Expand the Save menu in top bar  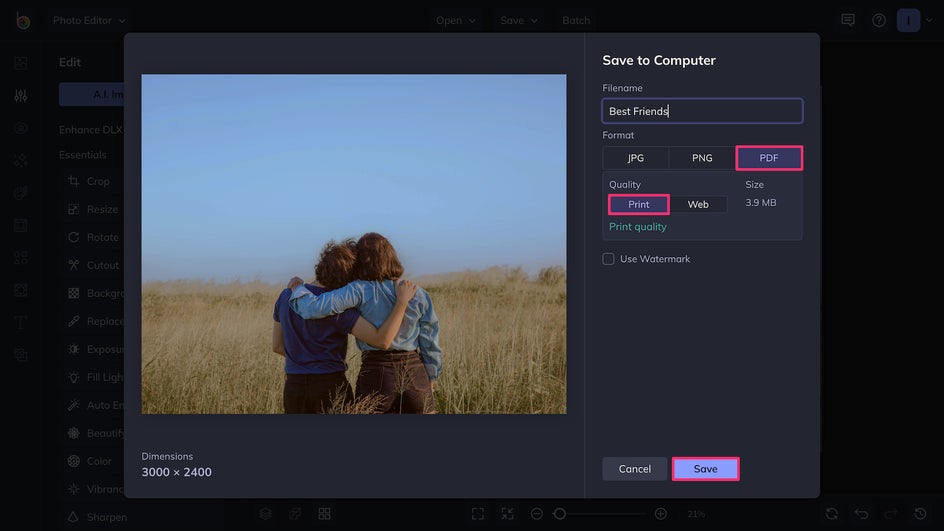[x=518, y=20]
